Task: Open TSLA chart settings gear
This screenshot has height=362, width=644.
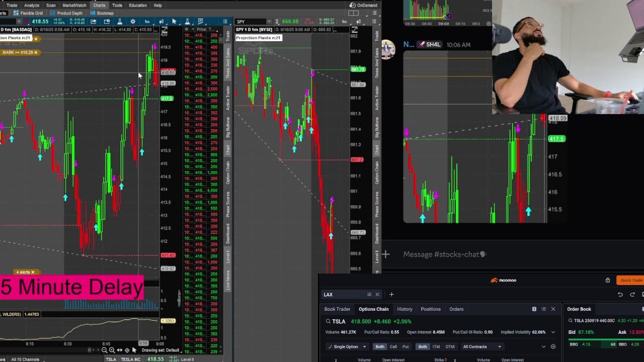Action: point(133,22)
